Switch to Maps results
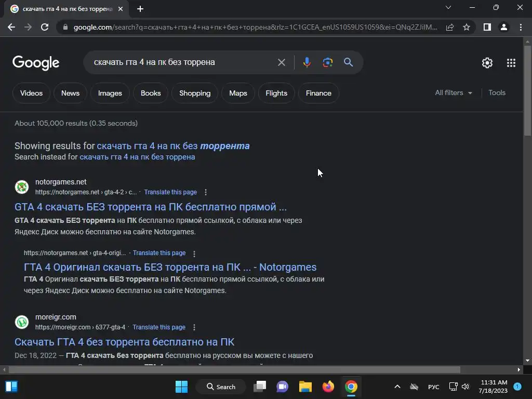 tap(238, 93)
